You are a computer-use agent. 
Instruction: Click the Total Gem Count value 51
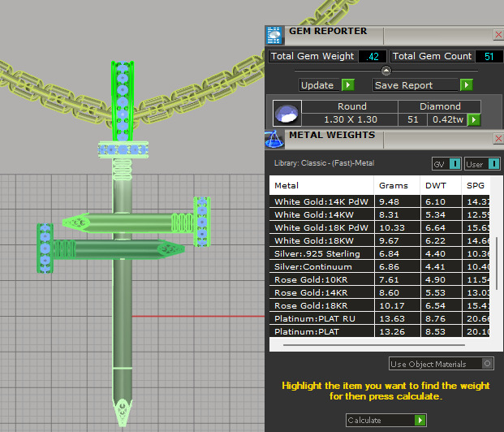point(489,57)
